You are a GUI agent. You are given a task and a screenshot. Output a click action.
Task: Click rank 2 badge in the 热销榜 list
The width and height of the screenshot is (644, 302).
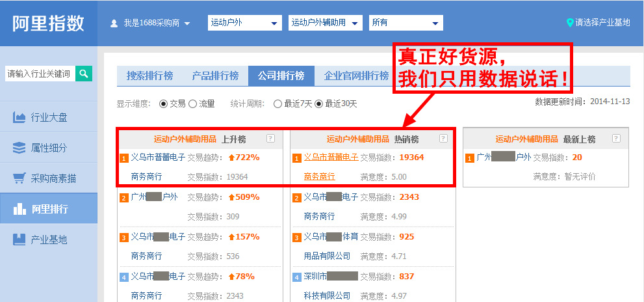[x=297, y=199]
